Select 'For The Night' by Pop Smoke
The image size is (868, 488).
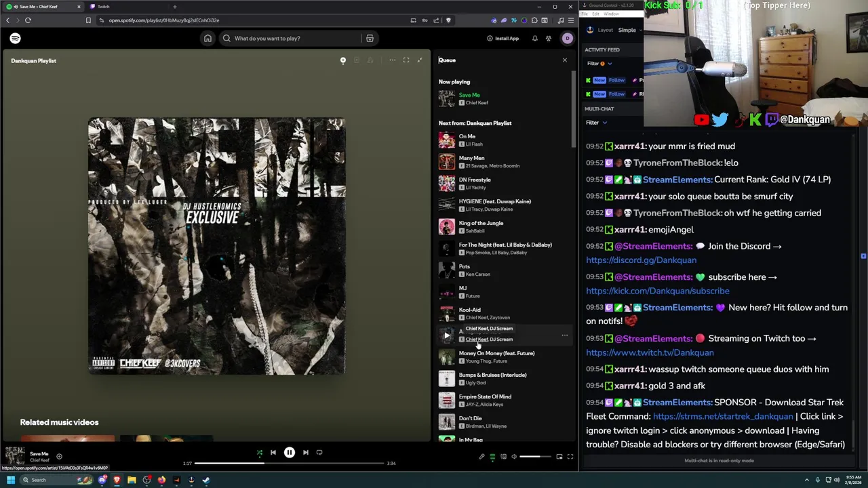(505, 249)
